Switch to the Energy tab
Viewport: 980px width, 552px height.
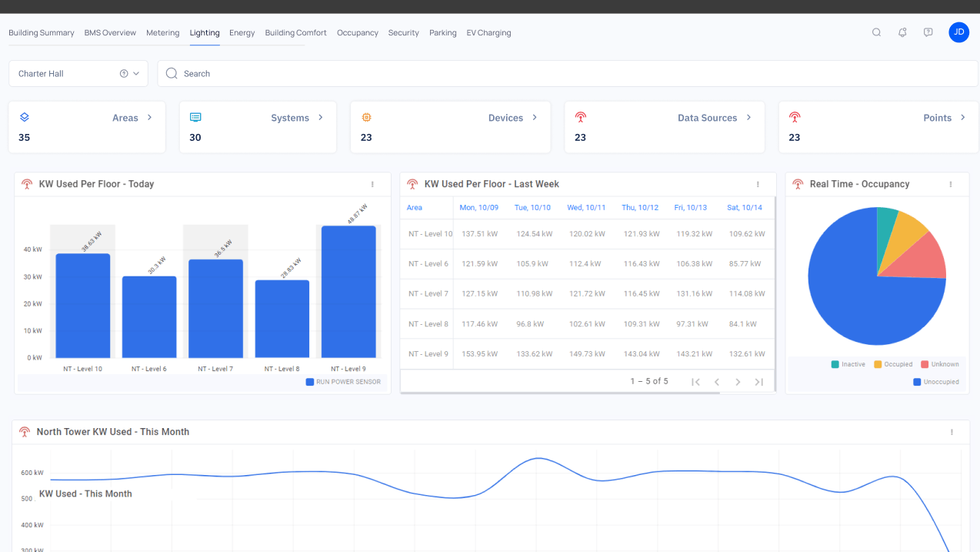coord(242,33)
